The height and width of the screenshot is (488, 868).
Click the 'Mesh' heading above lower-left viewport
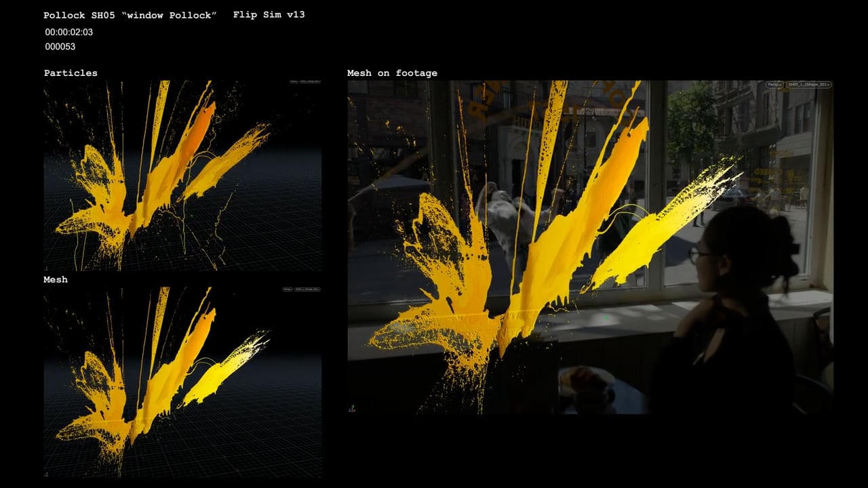pos(56,279)
